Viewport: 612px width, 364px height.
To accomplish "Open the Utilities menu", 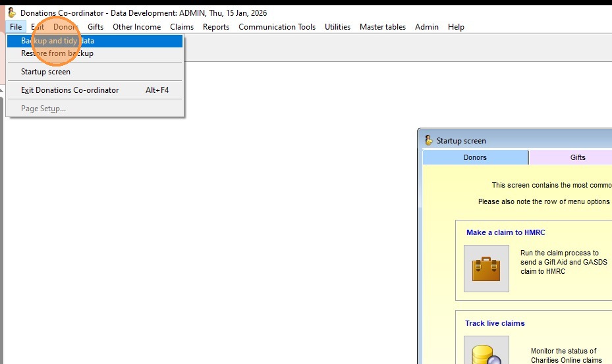I will pyautogui.click(x=337, y=27).
